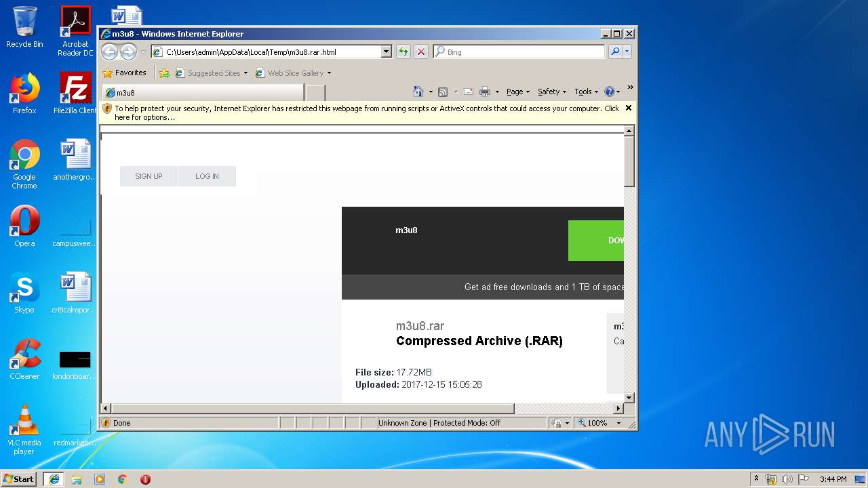Screen dimensions: 868x488
Task: Expand command bar overflow chevron
Action: tap(630, 87)
